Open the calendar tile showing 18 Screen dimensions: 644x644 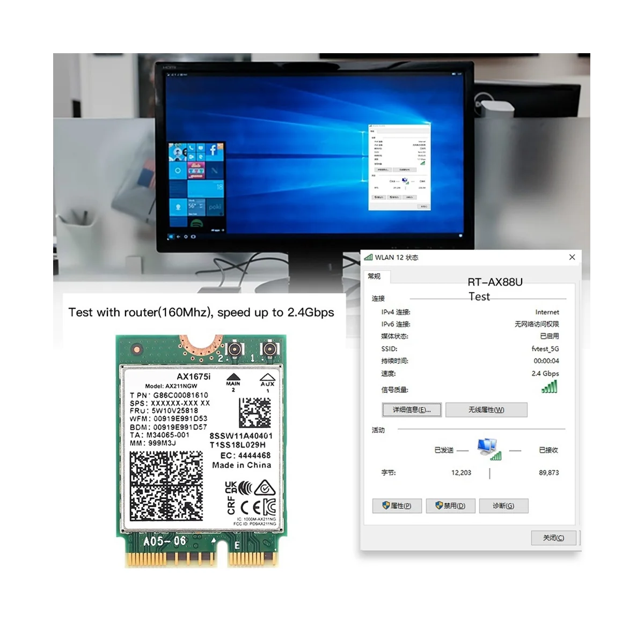point(206,188)
